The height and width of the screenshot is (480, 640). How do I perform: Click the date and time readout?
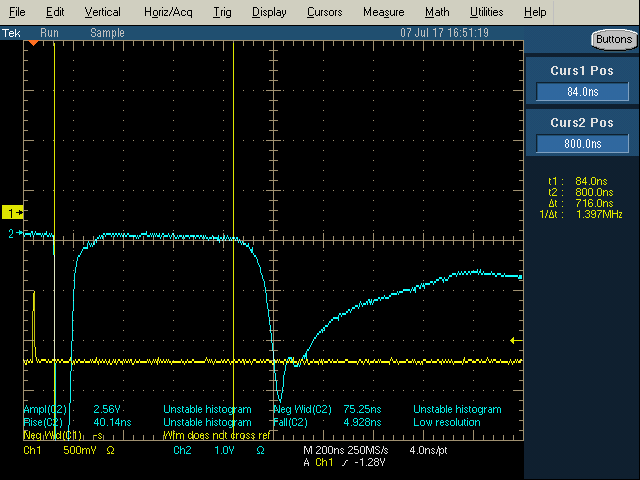444,33
